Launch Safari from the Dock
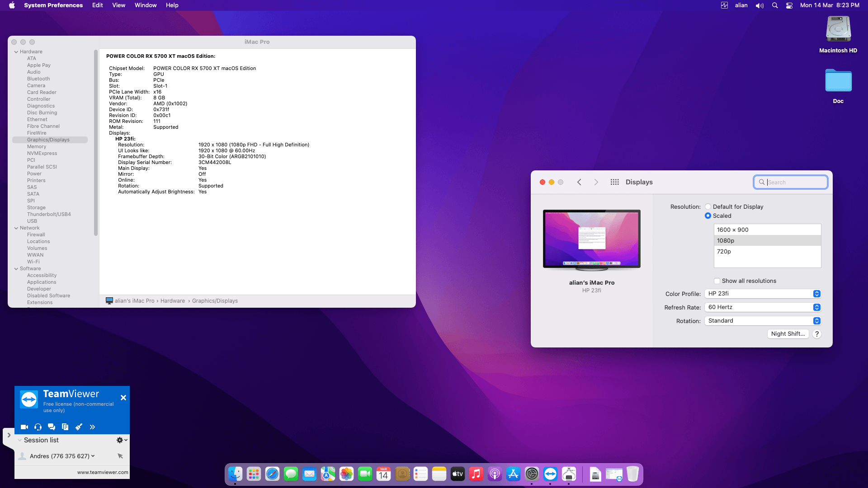868x488 pixels. pos(272,474)
